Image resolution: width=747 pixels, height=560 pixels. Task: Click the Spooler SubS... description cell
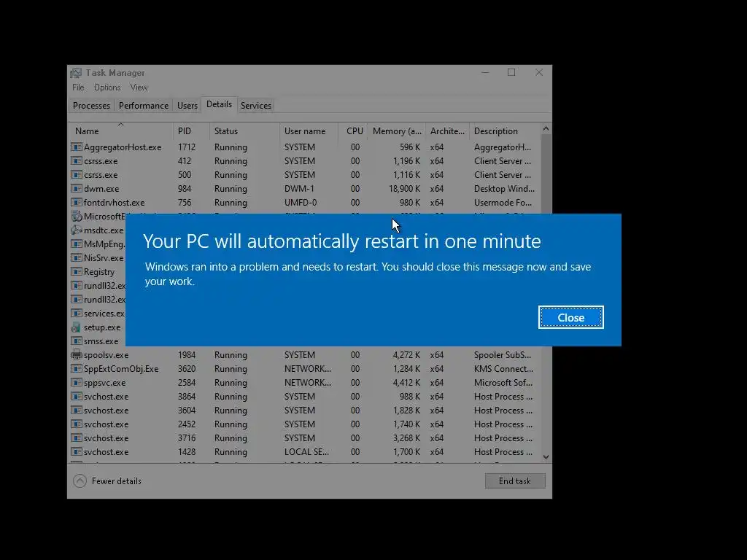503,355
